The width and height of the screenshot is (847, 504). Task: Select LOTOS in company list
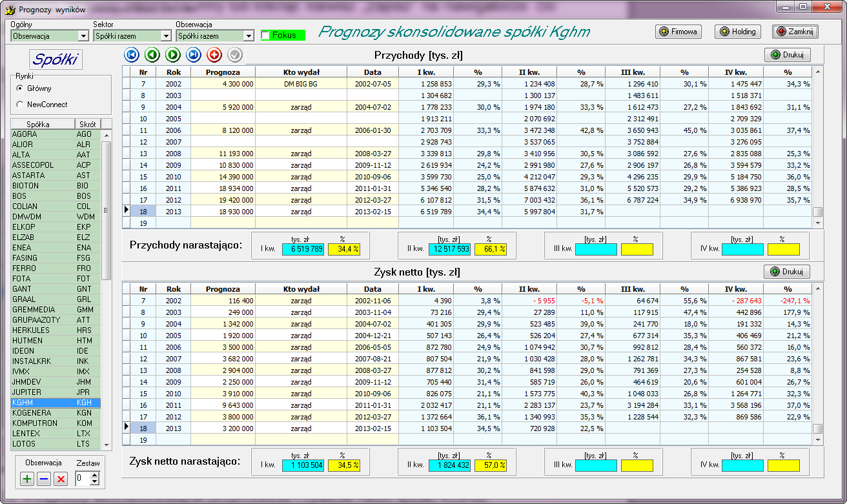56,444
